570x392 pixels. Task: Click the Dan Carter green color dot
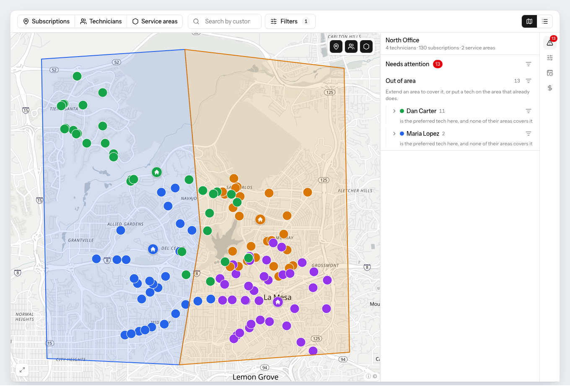(402, 111)
